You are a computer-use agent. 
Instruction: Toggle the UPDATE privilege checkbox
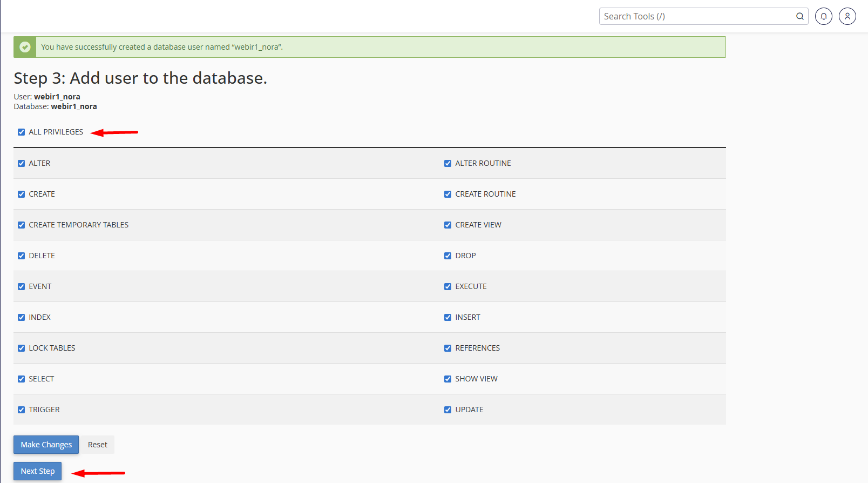click(447, 410)
